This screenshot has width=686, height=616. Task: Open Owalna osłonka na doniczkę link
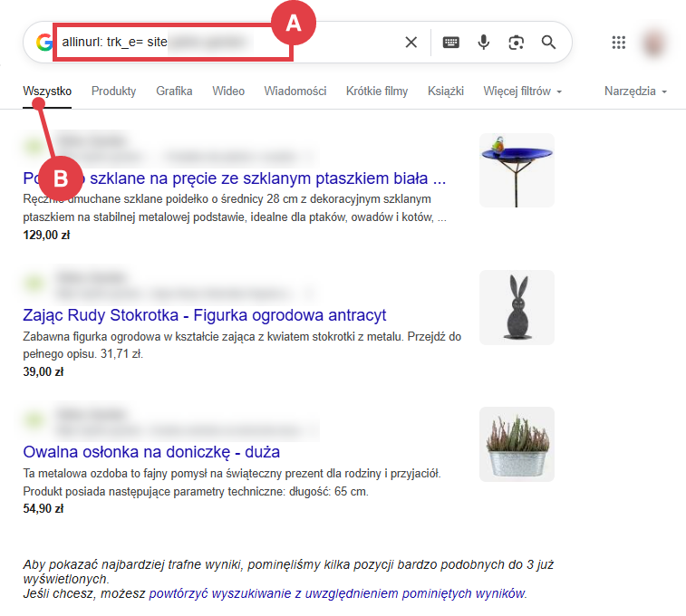pyautogui.click(x=150, y=451)
